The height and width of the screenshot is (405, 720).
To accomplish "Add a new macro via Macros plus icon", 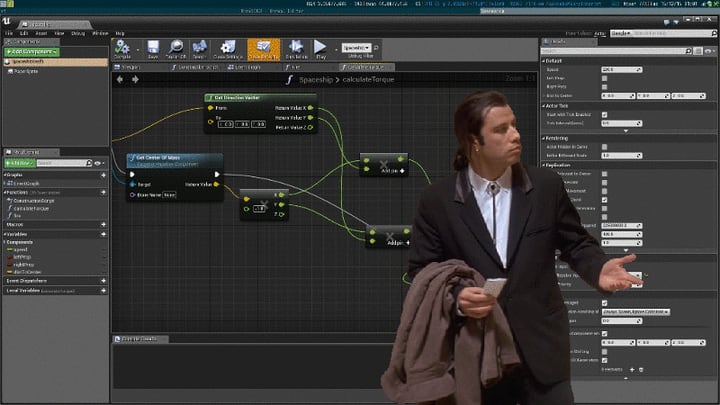I will tap(103, 225).
